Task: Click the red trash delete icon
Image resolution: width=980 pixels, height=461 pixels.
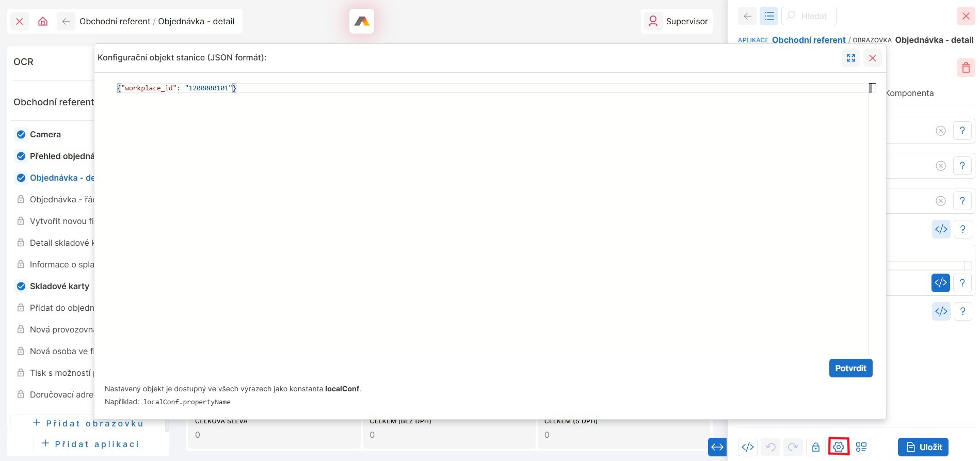Action: coord(966,68)
